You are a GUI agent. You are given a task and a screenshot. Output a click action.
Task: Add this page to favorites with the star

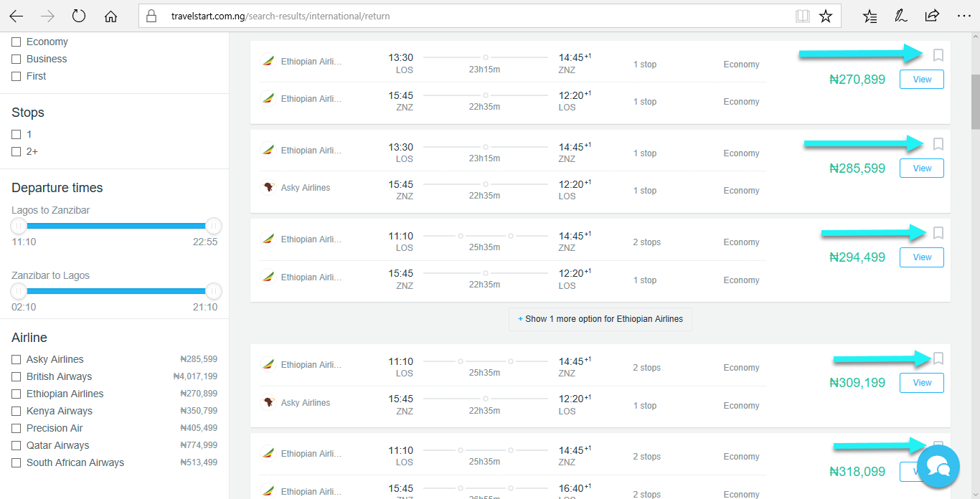pyautogui.click(x=826, y=16)
